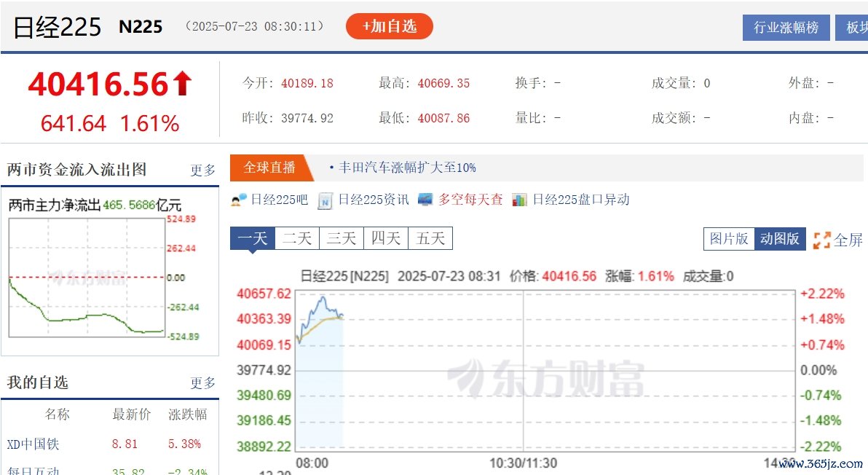
Task: Click the +加自选 button
Action: tap(389, 26)
